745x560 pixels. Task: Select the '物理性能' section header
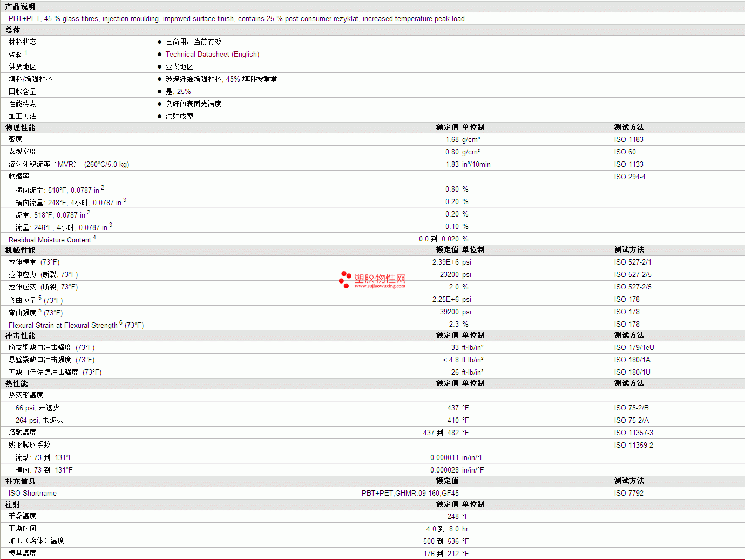coord(21,128)
